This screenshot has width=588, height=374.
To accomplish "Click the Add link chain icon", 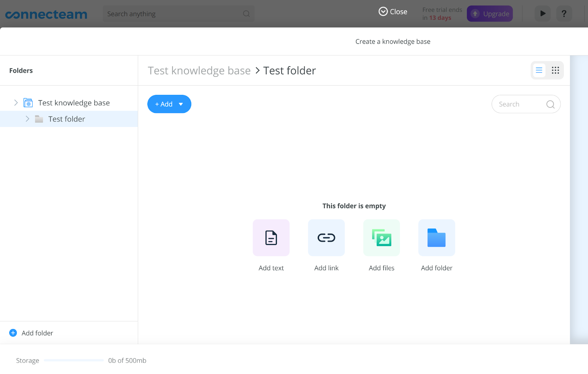I will tap(326, 238).
